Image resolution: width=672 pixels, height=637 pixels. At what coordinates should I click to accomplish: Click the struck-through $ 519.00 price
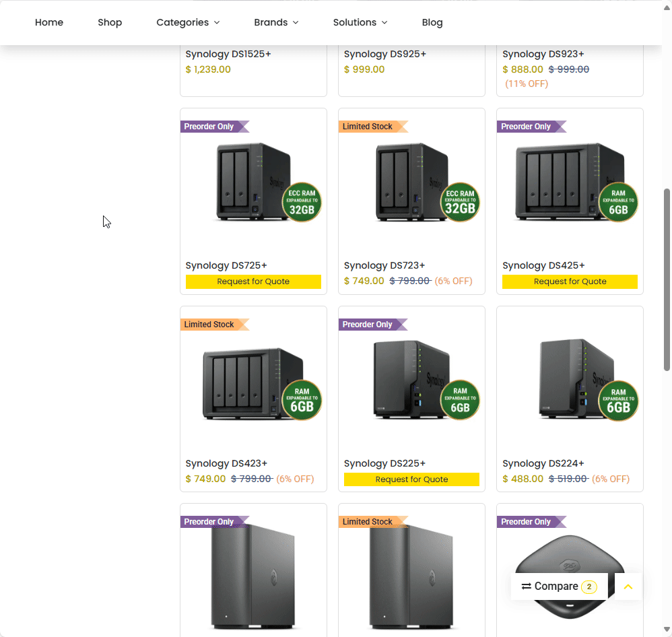click(x=568, y=479)
